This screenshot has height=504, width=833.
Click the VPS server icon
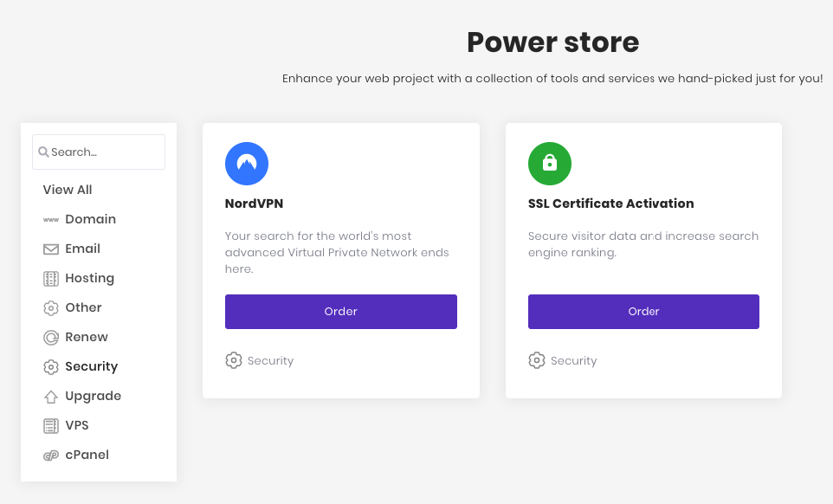pos(51,426)
